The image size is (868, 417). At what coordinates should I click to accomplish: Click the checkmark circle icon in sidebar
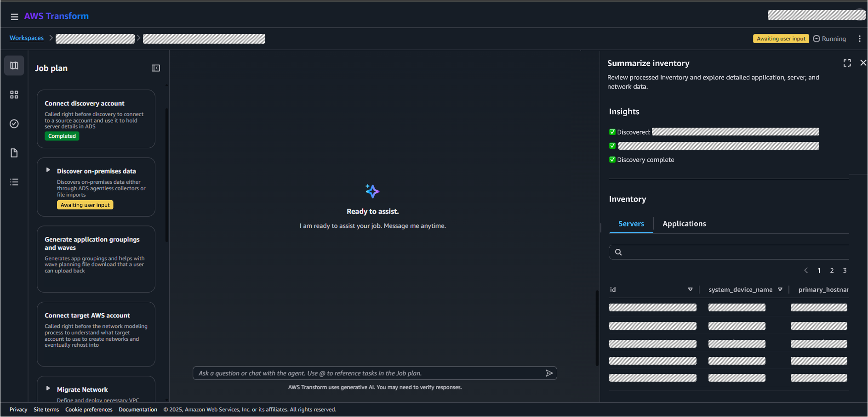pos(14,124)
